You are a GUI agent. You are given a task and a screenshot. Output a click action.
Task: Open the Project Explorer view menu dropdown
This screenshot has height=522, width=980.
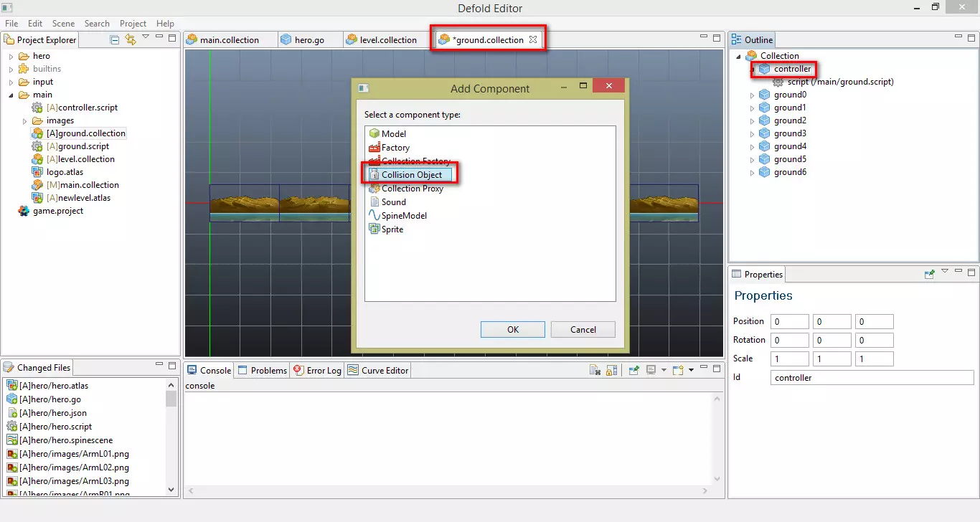point(146,37)
